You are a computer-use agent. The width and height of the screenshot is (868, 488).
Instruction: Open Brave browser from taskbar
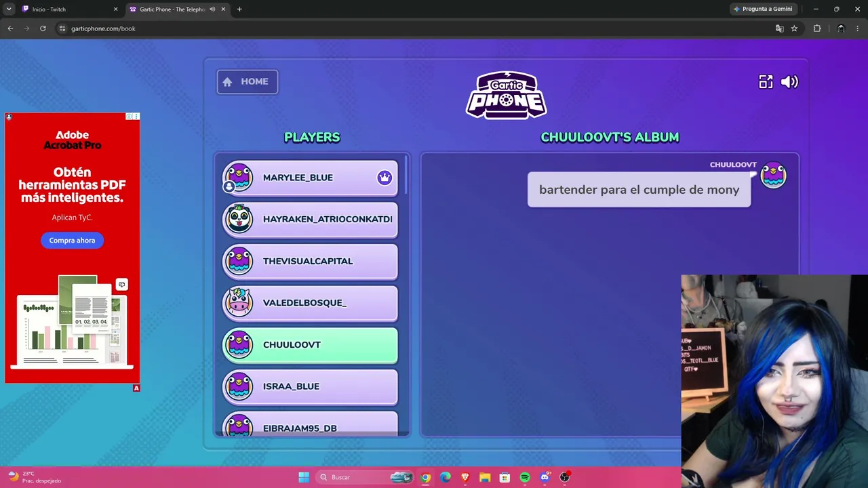click(465, 477)
